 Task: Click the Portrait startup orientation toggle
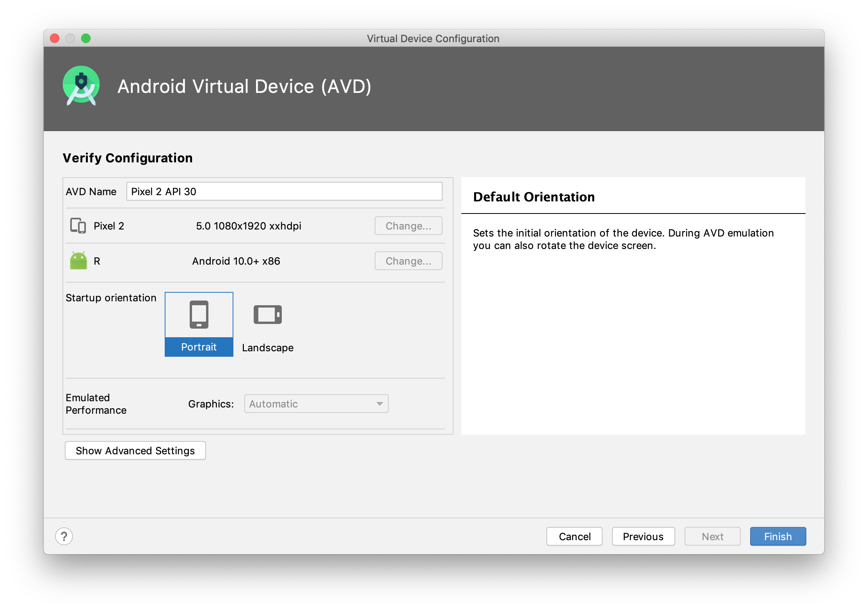click(198, 324)
